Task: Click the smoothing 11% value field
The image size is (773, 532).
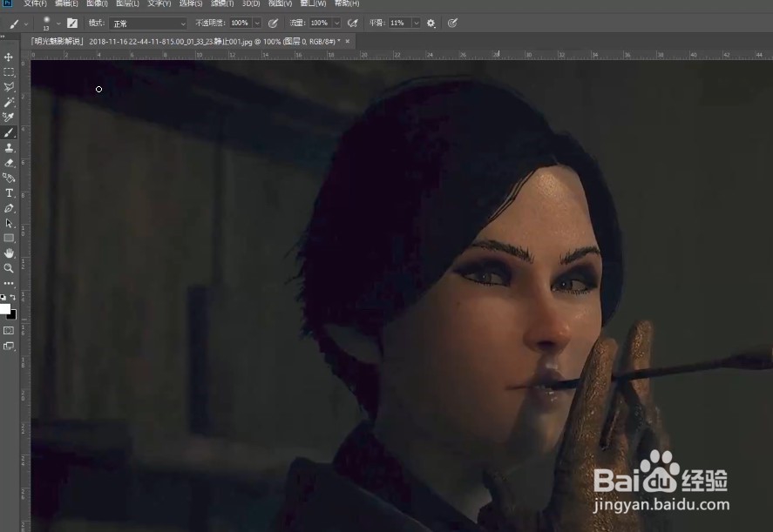Action: pyautogui.click(x=399, y=24)
